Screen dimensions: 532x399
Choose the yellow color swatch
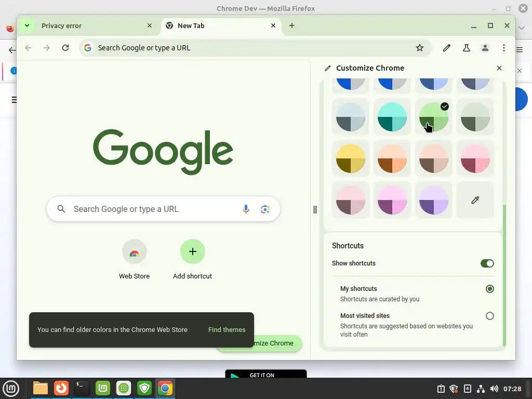[351, 158]
